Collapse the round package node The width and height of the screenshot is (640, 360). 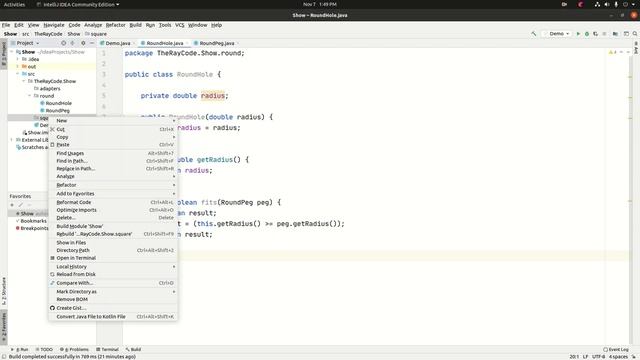tap(29, 96)
